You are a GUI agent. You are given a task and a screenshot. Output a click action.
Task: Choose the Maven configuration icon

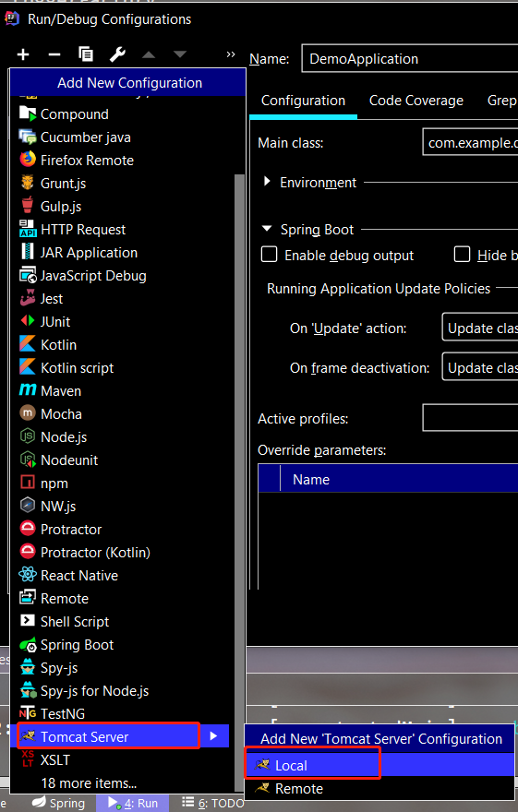[x=28, y=390]
